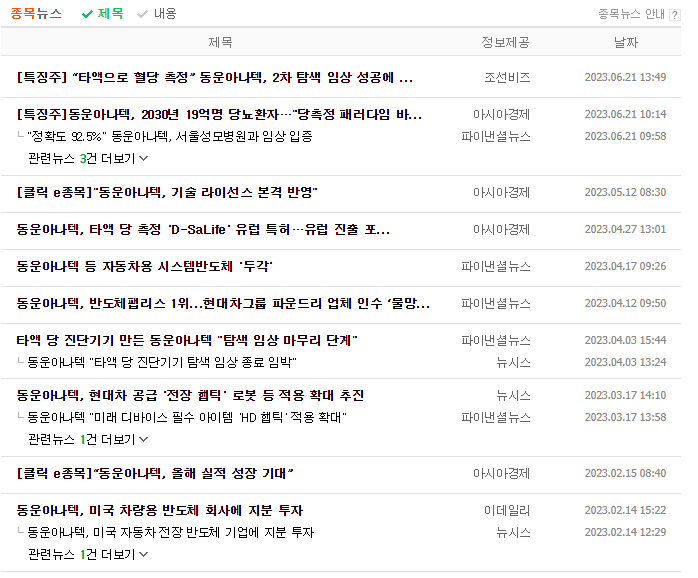
Task: Open the 종목뉴스 안내 link
Action: click(x=631, y=14)
